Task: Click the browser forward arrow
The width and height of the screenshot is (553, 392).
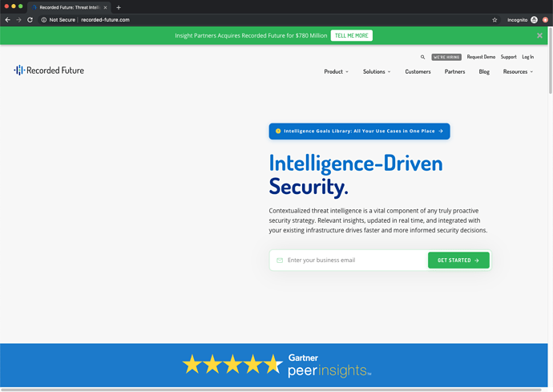Action: click(x=18, y=20)
